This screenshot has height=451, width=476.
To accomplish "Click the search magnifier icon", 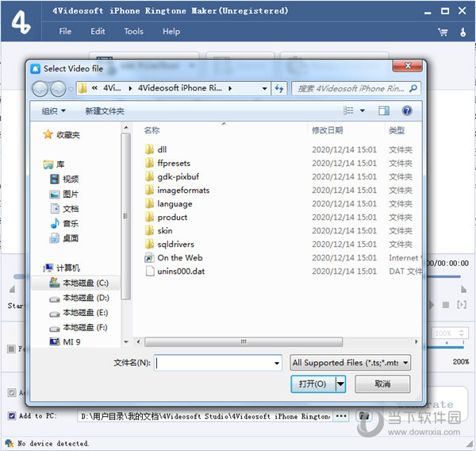I will point(413,88).
